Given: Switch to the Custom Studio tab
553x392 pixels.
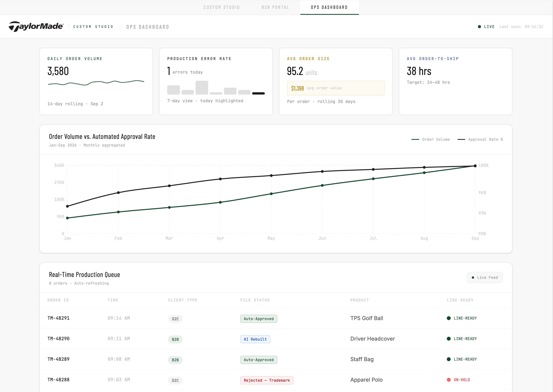Looking at the screenshot, I should pos(221,7).
